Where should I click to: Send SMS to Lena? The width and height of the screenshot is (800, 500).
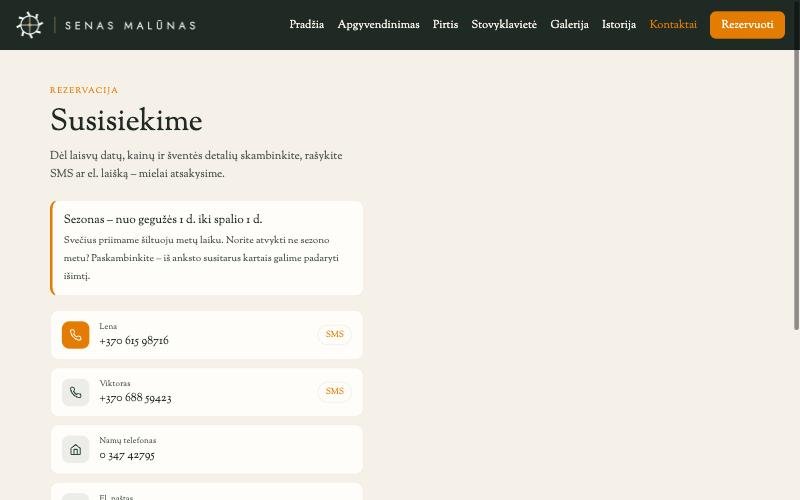click(335, 334)
